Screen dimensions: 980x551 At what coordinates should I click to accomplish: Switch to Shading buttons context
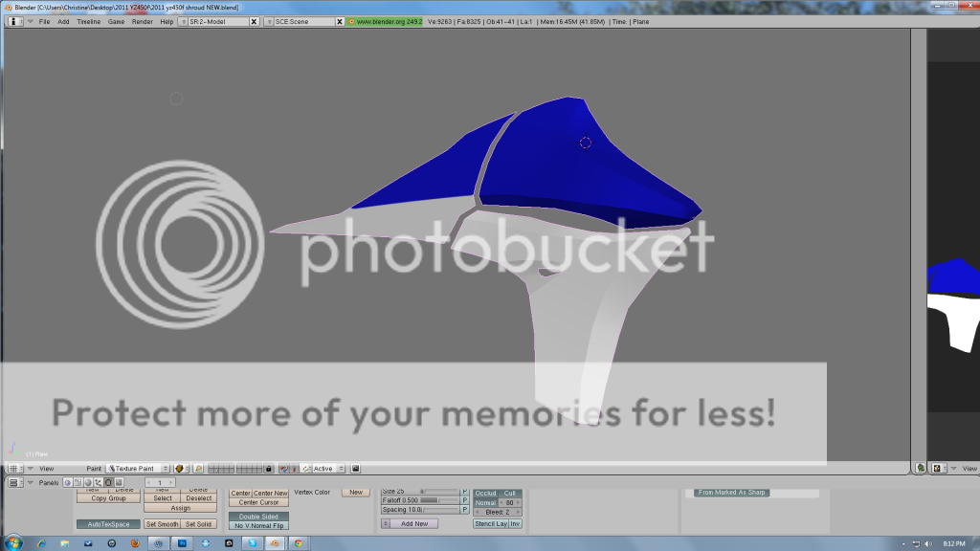click(88, 483)
